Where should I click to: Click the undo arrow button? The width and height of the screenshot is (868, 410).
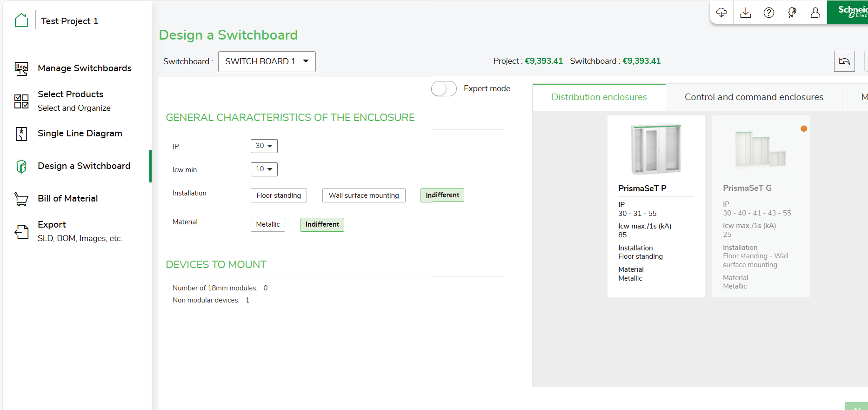(x=844, y=61)
